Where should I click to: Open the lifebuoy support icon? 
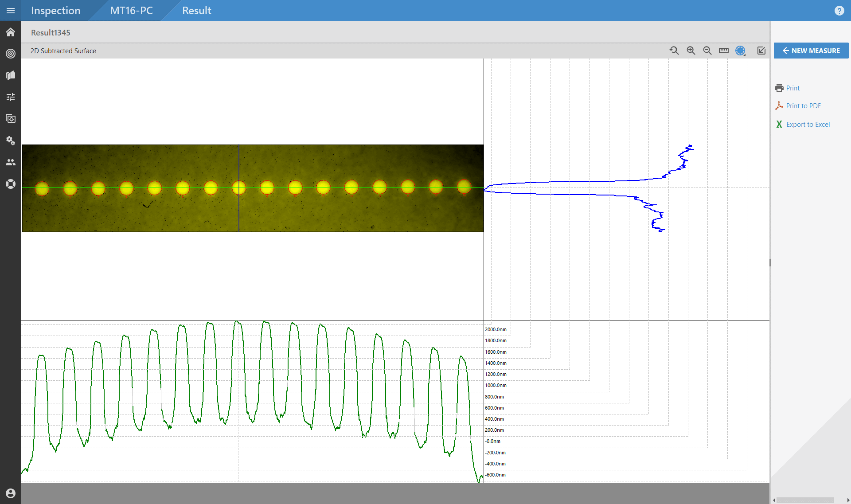pyautogui.click(x=11, y=184)
